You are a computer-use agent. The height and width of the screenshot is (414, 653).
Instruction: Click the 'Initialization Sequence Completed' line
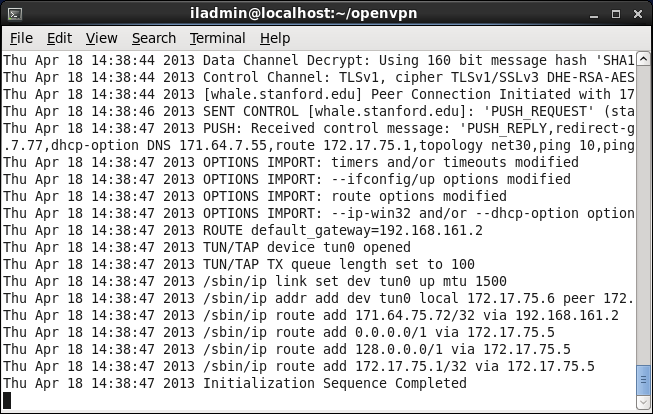[x=334, y=383]
